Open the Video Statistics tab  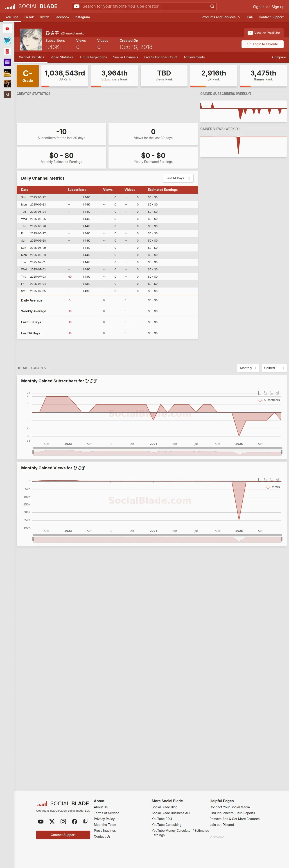(62, 57)
